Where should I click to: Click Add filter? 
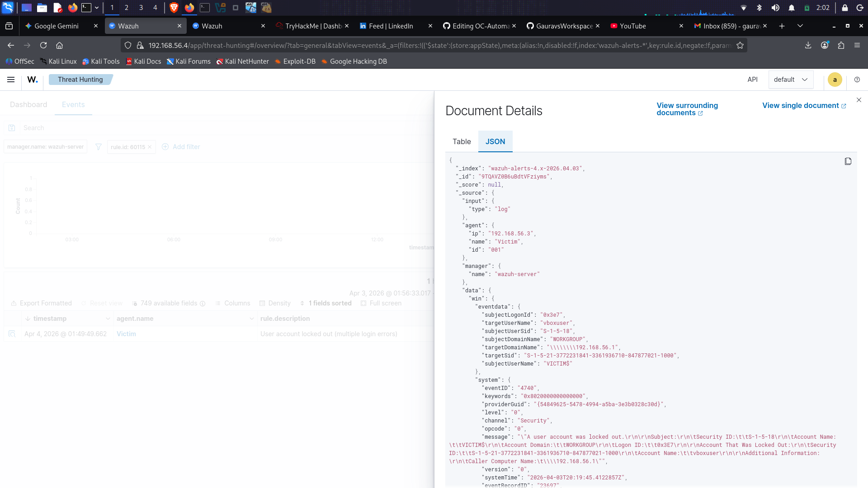coord(180,146)
